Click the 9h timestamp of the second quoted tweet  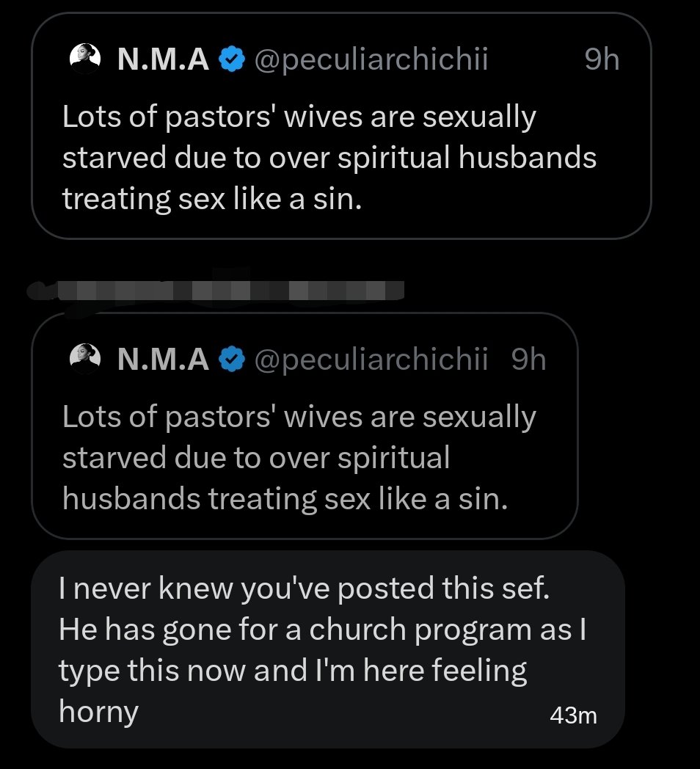click(x=528, y=360)
